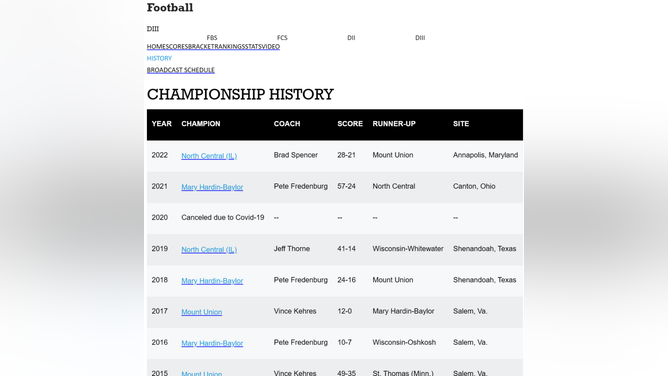668x376 pixels.
Task: Open the 2017 champion Mount Union link
Action: point(202,312)
